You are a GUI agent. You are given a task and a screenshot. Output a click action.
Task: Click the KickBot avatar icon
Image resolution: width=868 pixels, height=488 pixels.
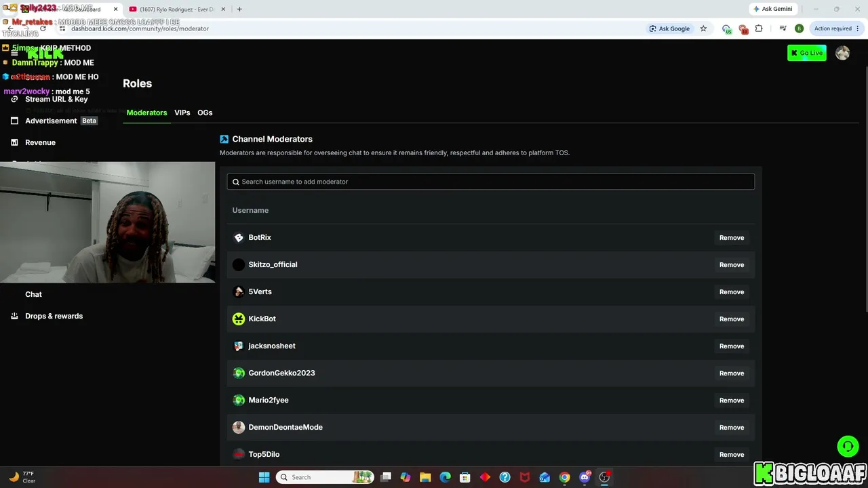coord(239,319)
